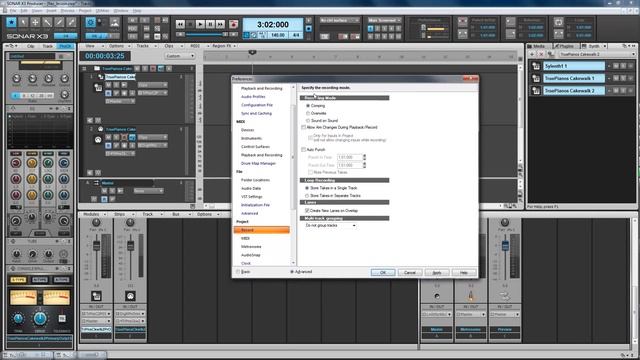Arm recording with the red Record button
640x360 pixels.
point(233,24)
